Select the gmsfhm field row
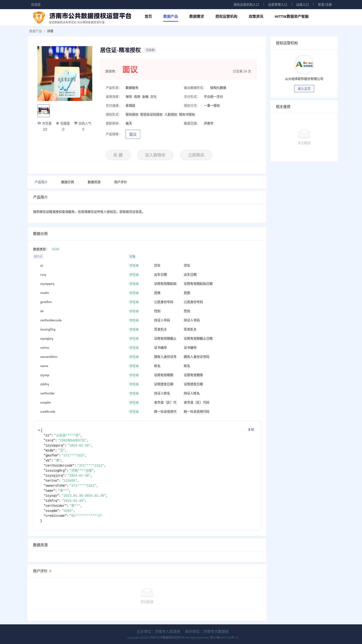 [147, 302]
